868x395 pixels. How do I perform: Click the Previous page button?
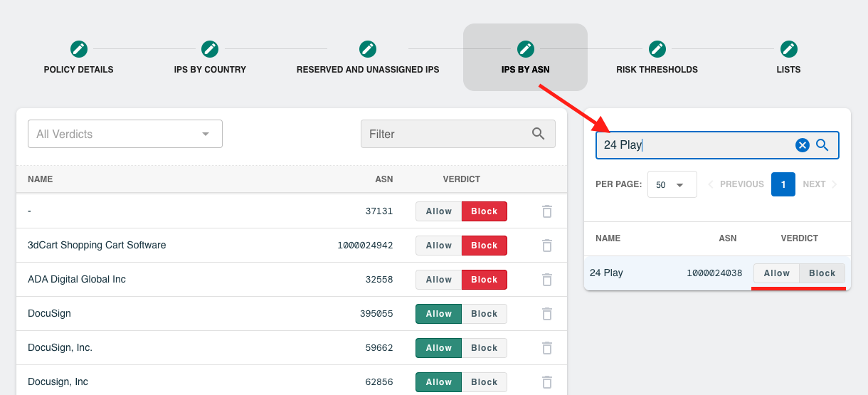click(x=736, y=184)
